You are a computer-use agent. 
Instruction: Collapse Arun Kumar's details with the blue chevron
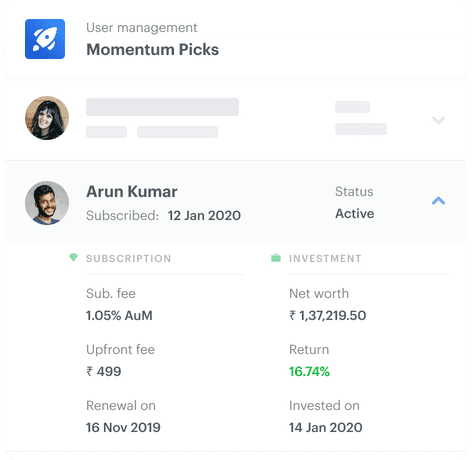[438, 201]
